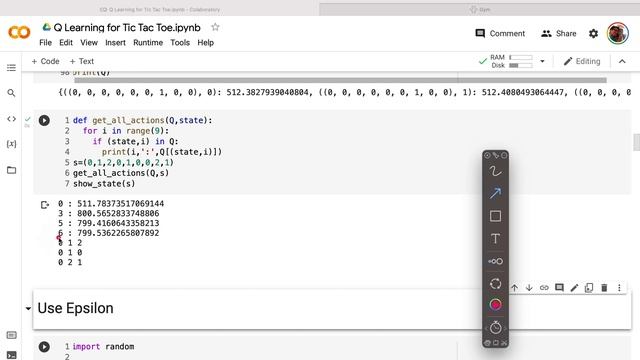Collapse the Use Epsilon section

pyautogui.click(x=28, y=309)
